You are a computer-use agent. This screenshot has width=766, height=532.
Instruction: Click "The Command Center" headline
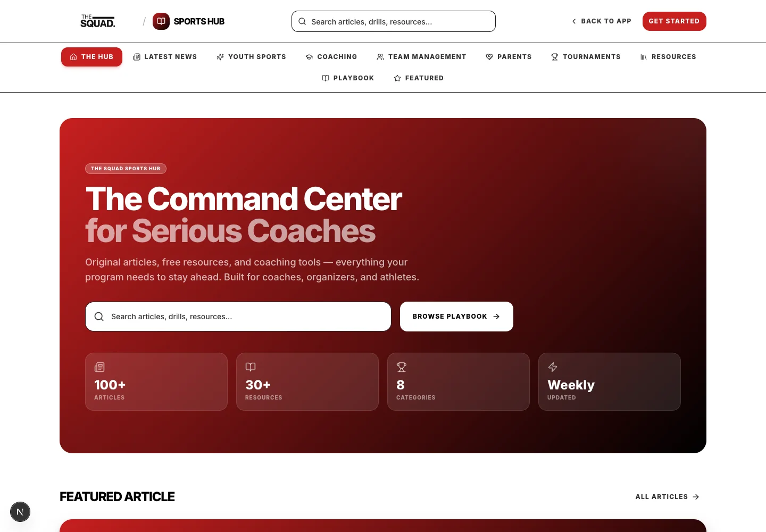point(244,199)
